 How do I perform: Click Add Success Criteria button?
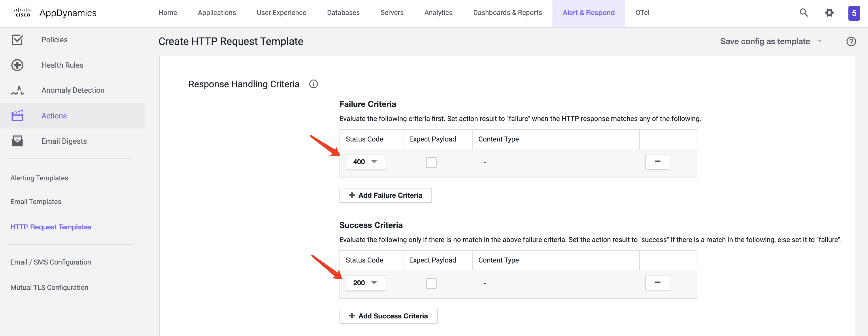388,316
